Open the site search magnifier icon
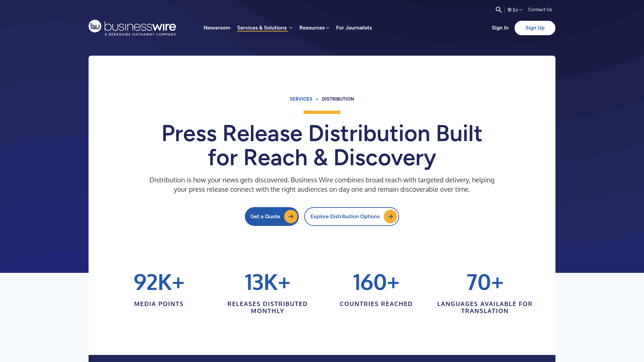The image size is (644, 362). tap(499, 10)
